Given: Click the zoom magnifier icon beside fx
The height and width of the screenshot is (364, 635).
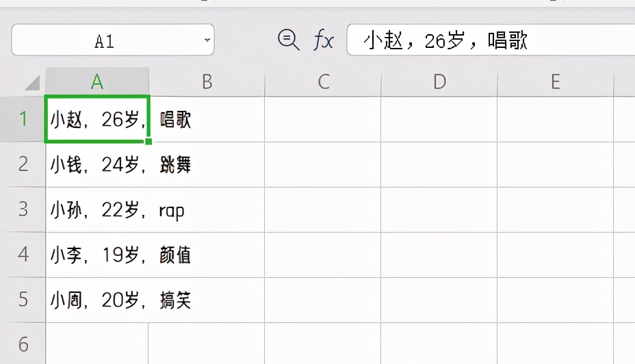Looking at the screenshot, I should pyautogui.click(x=288, y=40).
